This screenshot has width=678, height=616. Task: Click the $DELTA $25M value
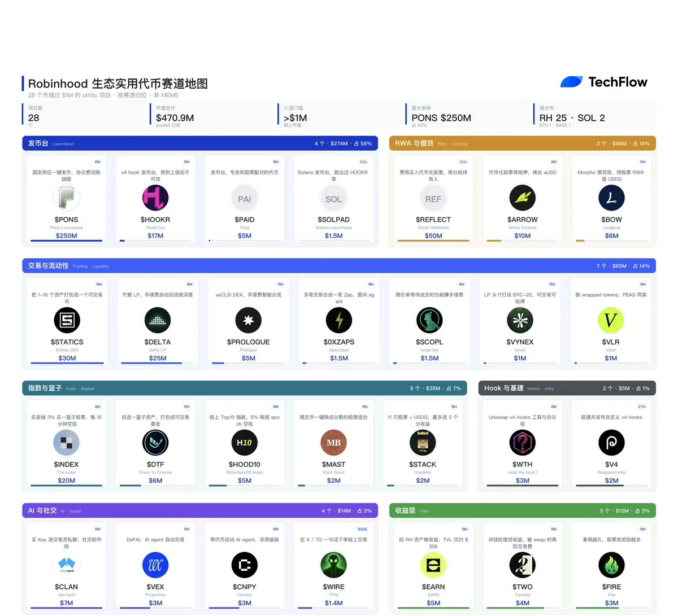[x=158, y=358]
